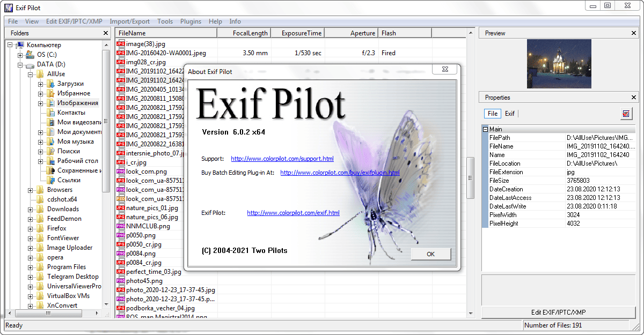
Task: Expand the OS (C:) drive node
Action: coord(20,55)
